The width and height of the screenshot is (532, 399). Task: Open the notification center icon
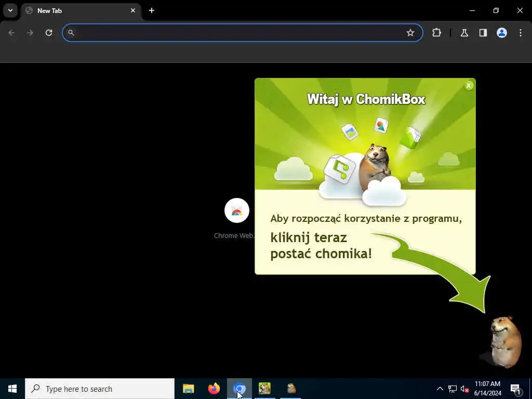(x=515, y=389)
